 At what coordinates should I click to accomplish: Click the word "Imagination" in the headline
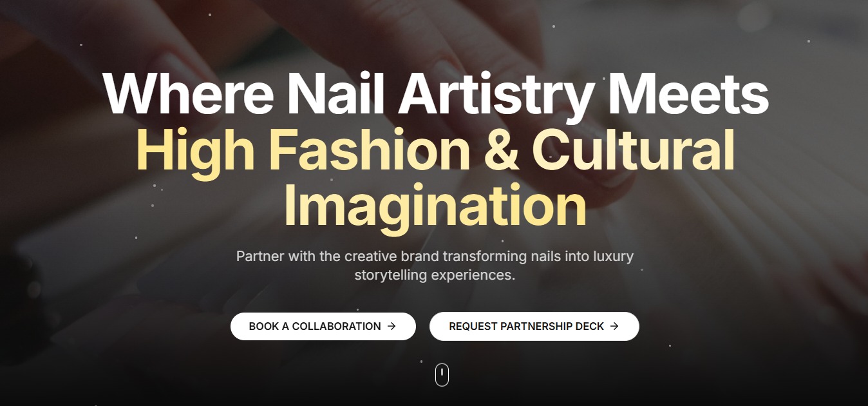point(435,206)
